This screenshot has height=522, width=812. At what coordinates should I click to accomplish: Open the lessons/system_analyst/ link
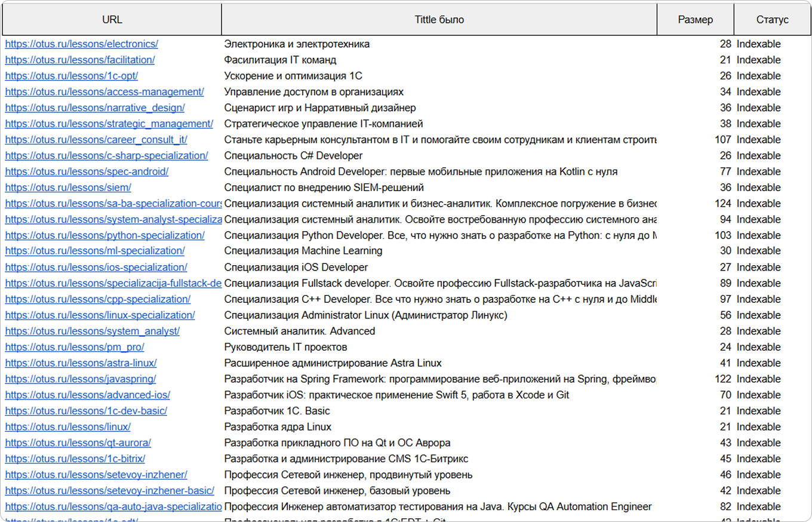point(93,331)
